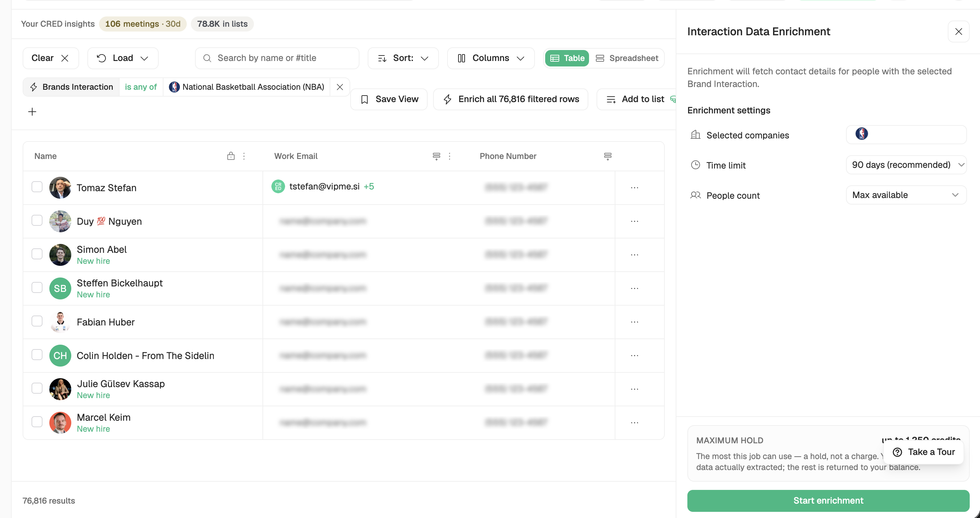Screen dimensions: 980x518
Task: Click the 106 meetings 30d insight badge
Action: (143, 24)
